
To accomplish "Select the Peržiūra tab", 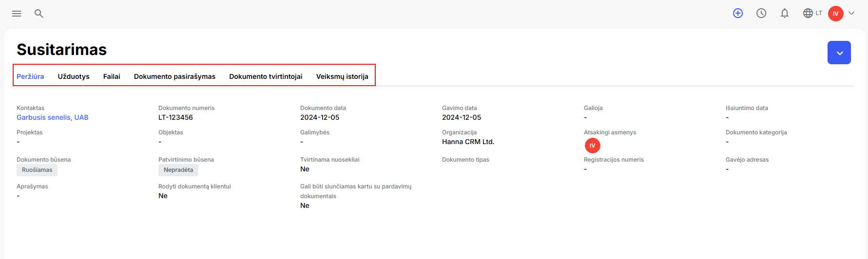I will tap(30, 76).
